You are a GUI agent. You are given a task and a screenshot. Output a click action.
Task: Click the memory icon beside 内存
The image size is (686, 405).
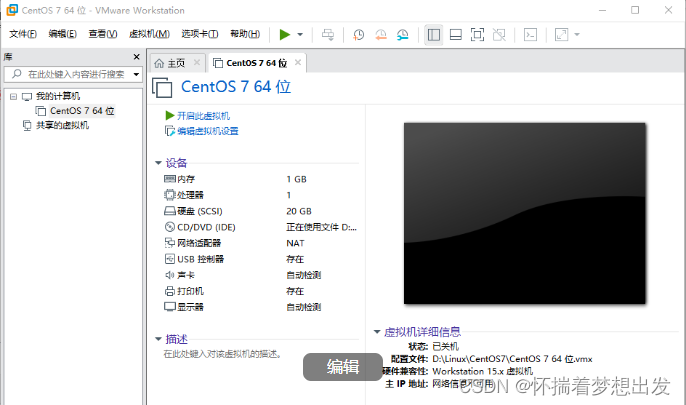click(170, 179)
